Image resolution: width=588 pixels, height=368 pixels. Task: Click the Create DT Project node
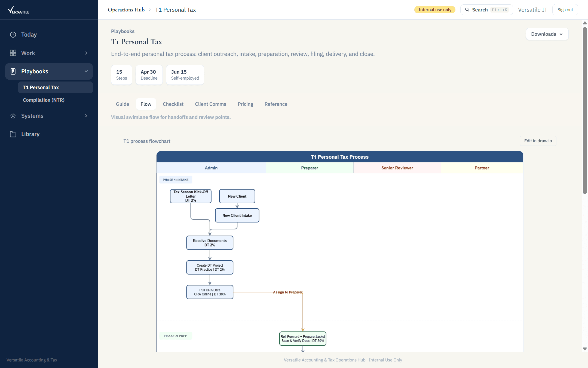(x=210, y=267)
